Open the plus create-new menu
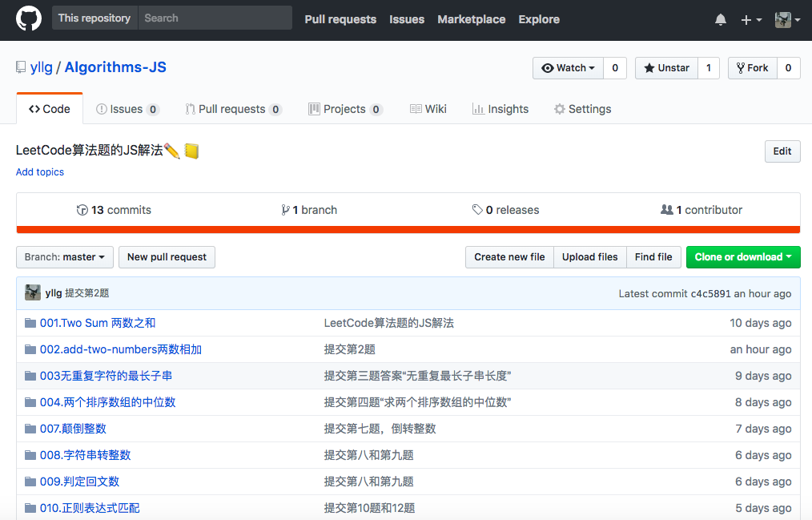This screenshot has height=520, width=812. (x=751, y=20)
